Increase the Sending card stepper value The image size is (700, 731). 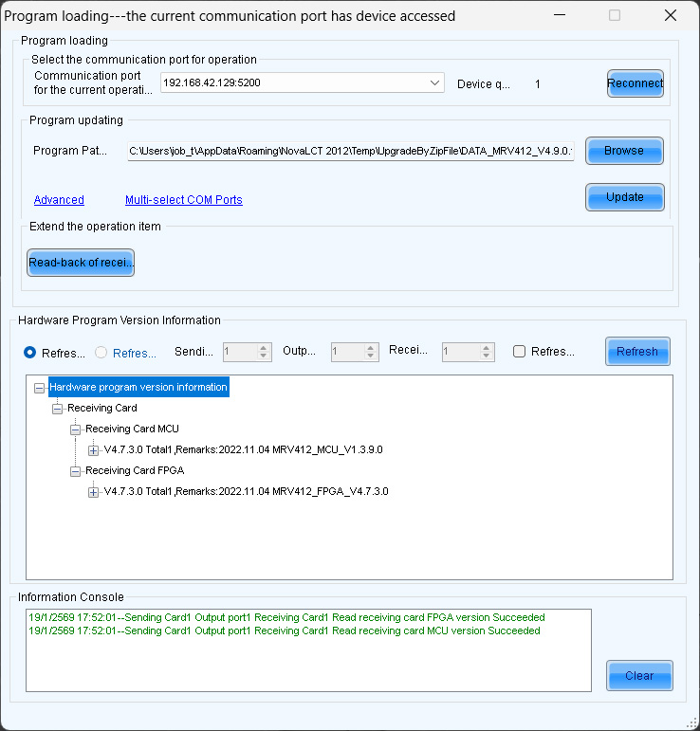[x=265, y=347]
